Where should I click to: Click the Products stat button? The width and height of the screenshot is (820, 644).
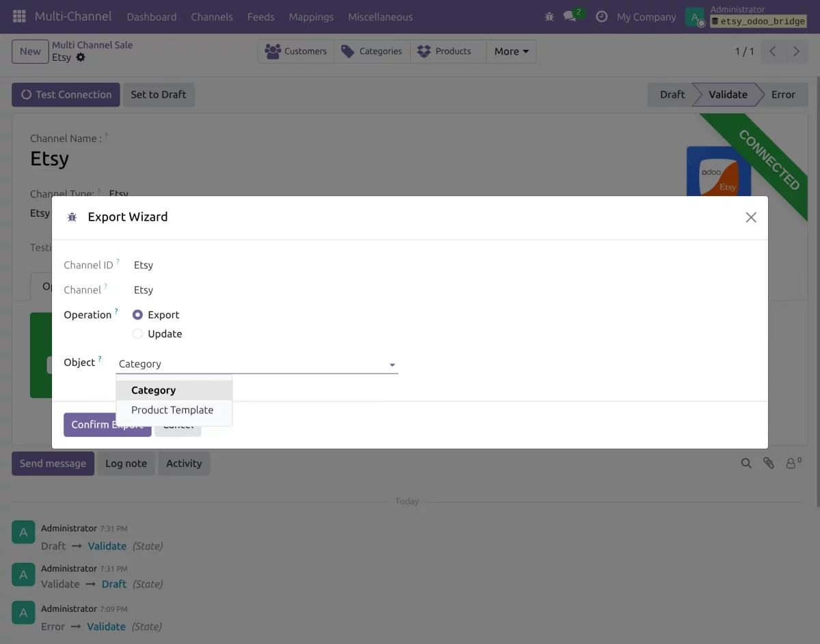pyautogui.click(x=448, y=51)
